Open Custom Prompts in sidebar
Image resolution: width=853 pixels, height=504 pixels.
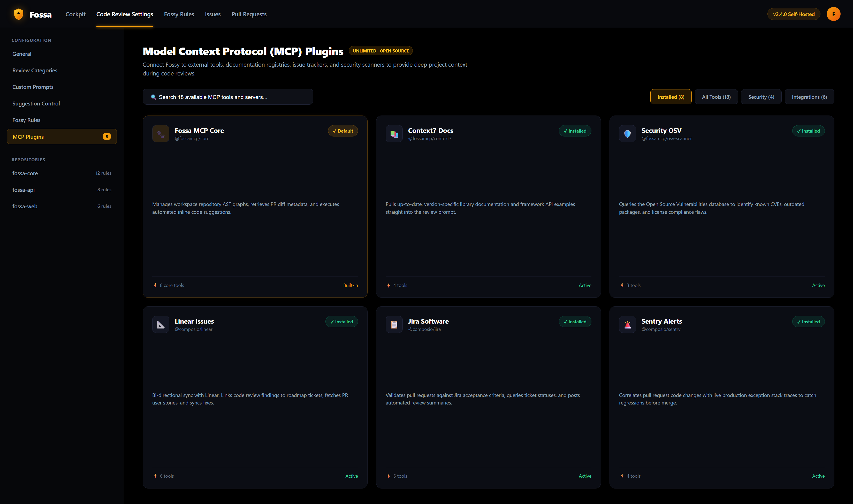pos(62,87)
